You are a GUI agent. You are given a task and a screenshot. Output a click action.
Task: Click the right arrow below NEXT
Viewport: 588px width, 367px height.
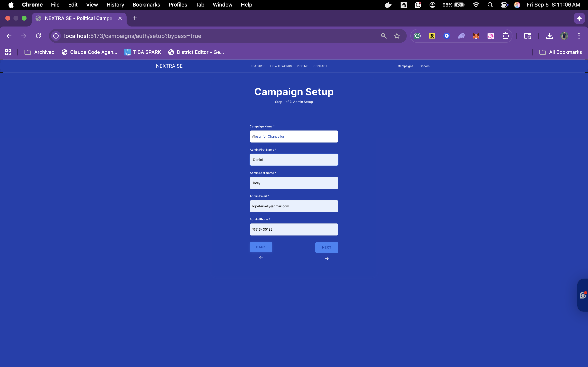click(326, 259)
